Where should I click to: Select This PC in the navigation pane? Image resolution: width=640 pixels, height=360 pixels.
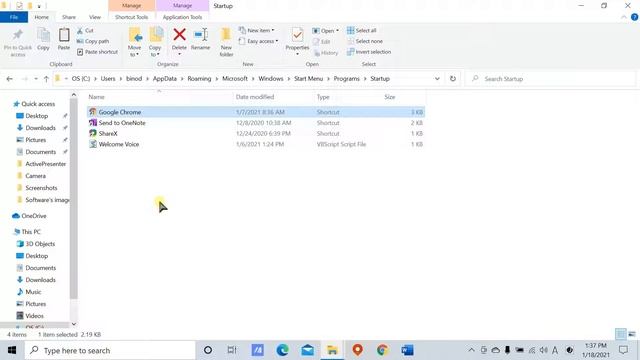[x=31, y=232]
